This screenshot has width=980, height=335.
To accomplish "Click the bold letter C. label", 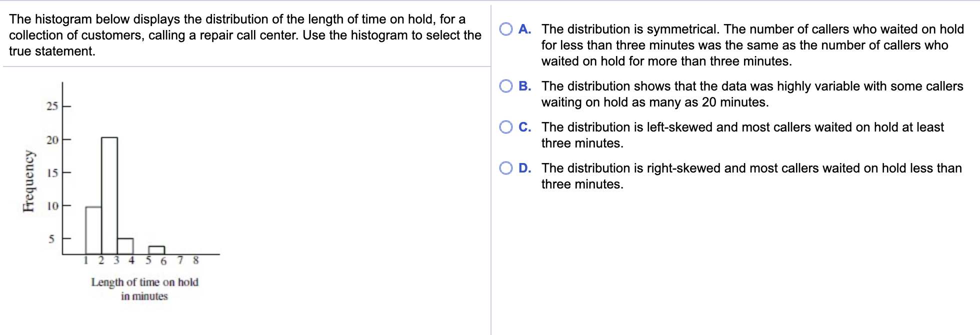I will [x=524, y=127].
